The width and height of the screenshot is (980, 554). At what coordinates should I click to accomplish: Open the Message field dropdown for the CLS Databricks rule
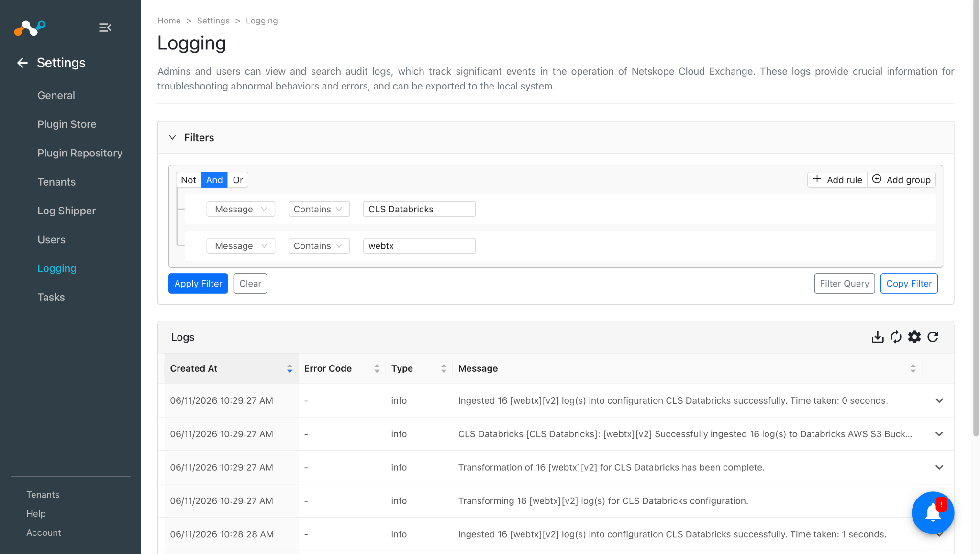click(x=241, y=209)
